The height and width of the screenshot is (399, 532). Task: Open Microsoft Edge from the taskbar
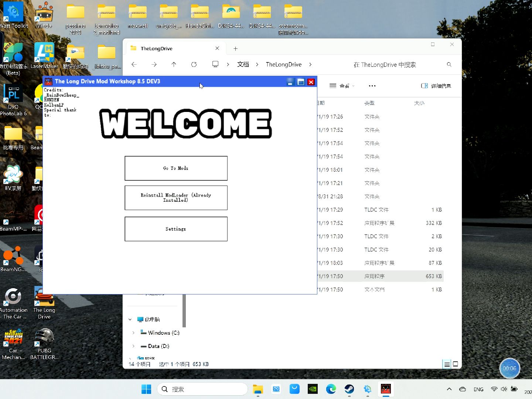click(x=331, y=389)
